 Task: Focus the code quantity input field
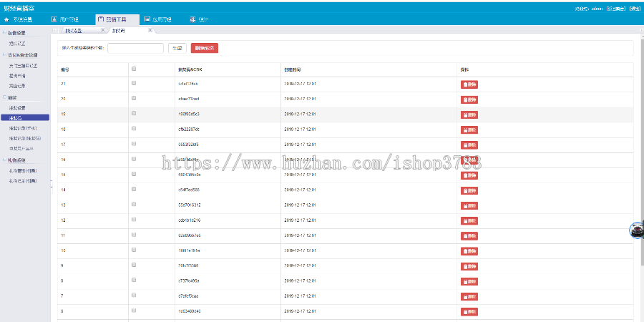coord(135,48)
